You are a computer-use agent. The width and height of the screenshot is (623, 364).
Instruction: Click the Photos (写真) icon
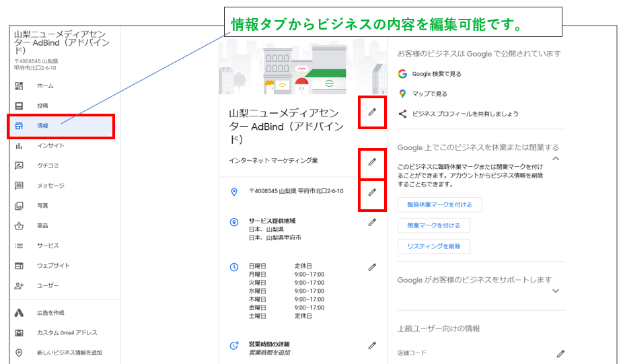click(19, 206)
